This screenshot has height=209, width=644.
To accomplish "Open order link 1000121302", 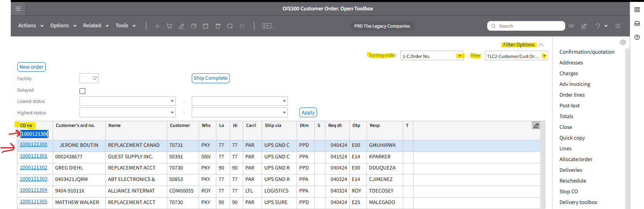I will tap(33, 168).
